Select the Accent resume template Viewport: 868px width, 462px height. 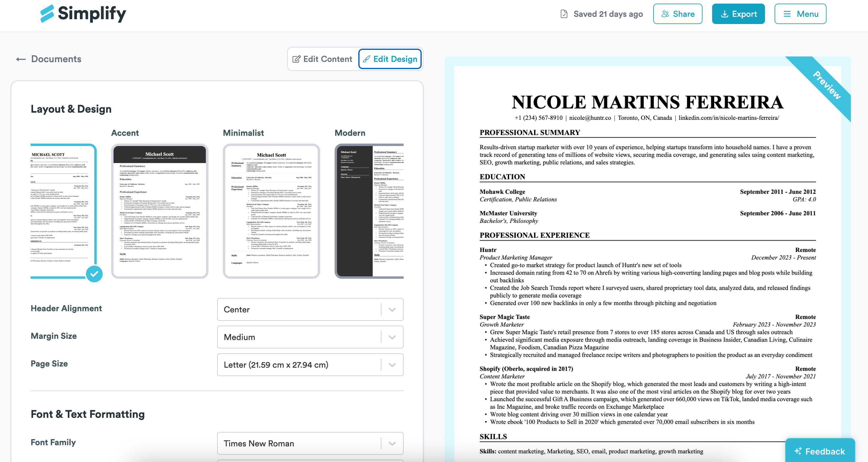[x=159, y=211]
